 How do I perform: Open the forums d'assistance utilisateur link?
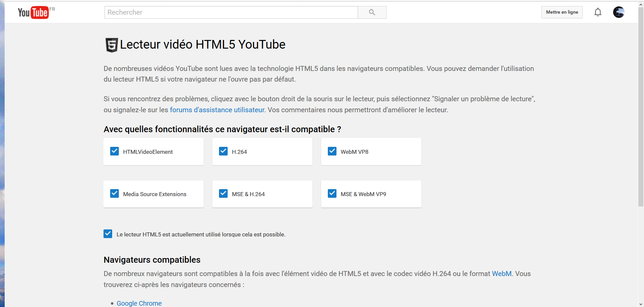click(x=217, y=110)
